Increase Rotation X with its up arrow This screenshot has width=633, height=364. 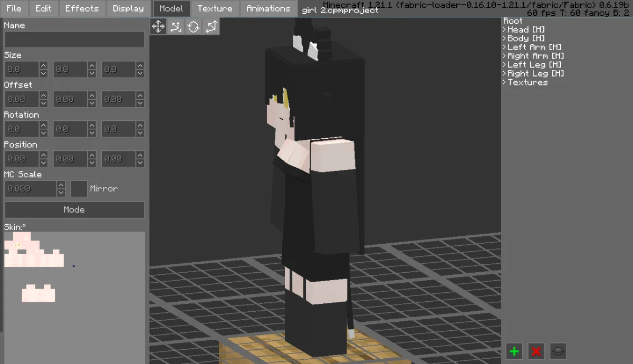pyautogui.click(x=43, y=126)
